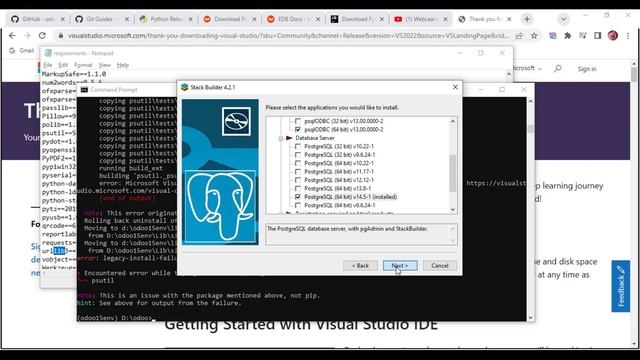Check PostgreSQL (64 bit) v9.6.24-1

coord(298,205)
